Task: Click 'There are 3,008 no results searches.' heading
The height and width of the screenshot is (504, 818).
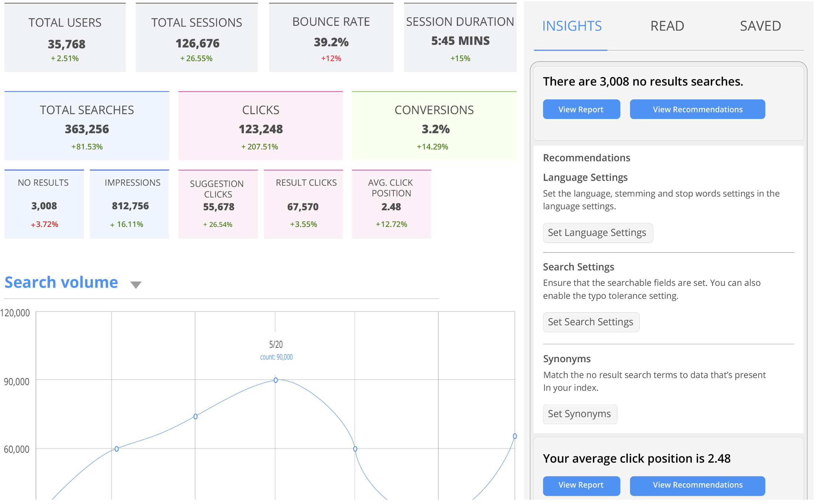Action: (643, 81)
